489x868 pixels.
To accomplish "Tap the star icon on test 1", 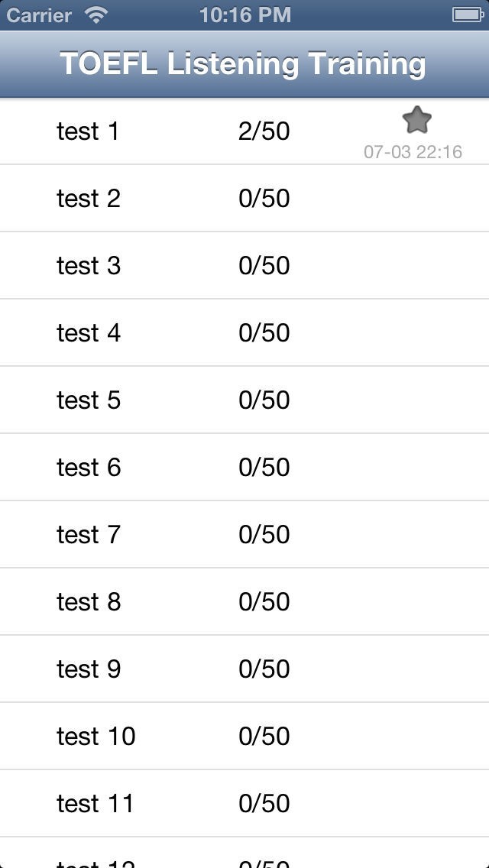I will pyautogui.click(x=416, y=120).
